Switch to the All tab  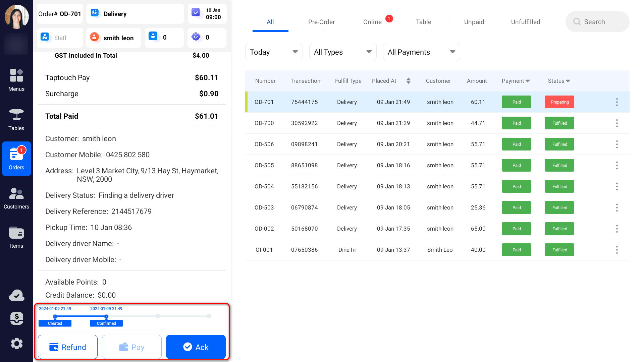(270, 22)
